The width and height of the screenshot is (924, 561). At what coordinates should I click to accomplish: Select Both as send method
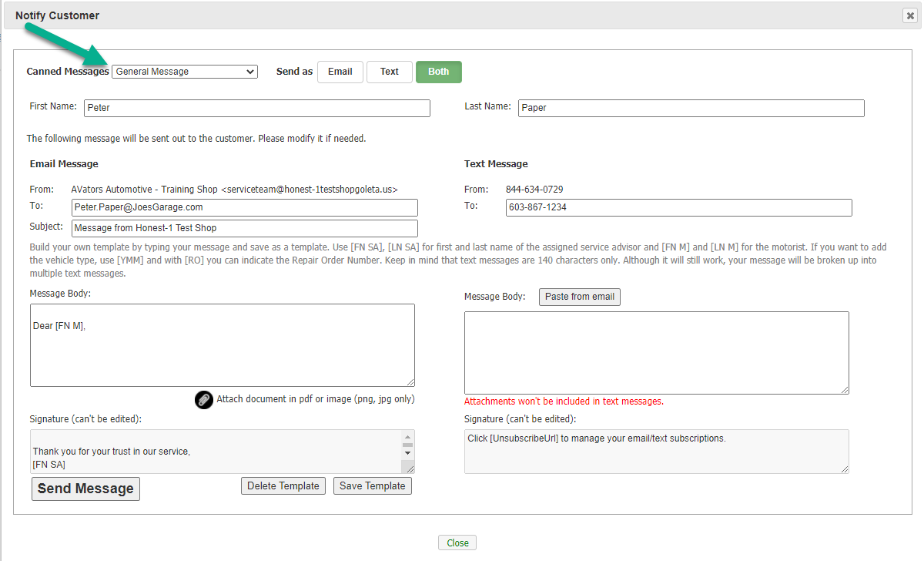coord(439,72)
